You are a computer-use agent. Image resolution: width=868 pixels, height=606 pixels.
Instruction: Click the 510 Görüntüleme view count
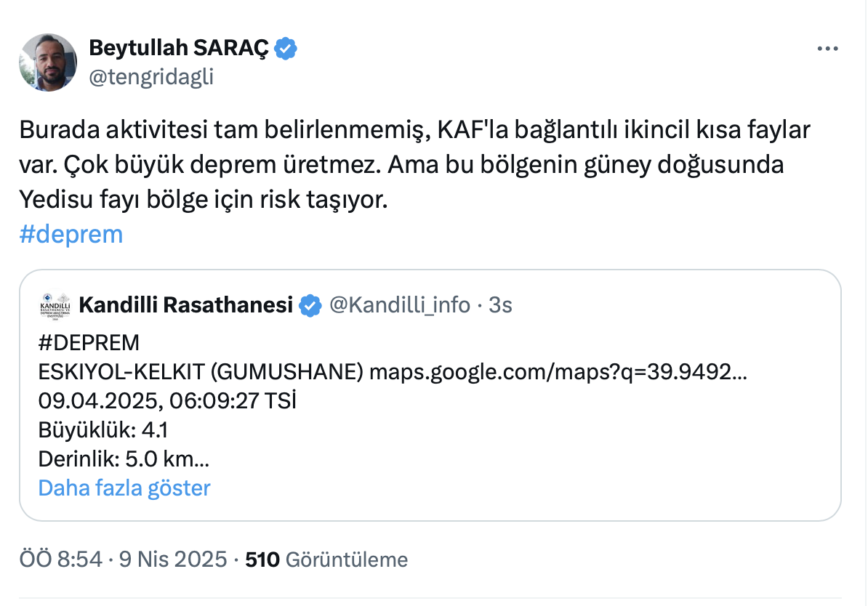click(326, 559)
